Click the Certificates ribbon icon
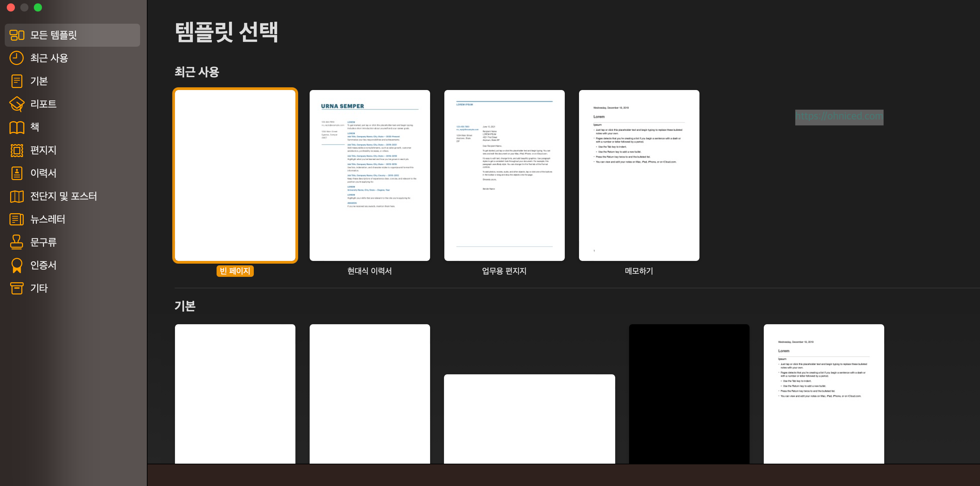The width and height of the screenshot is (980, 486). (17, 265)
